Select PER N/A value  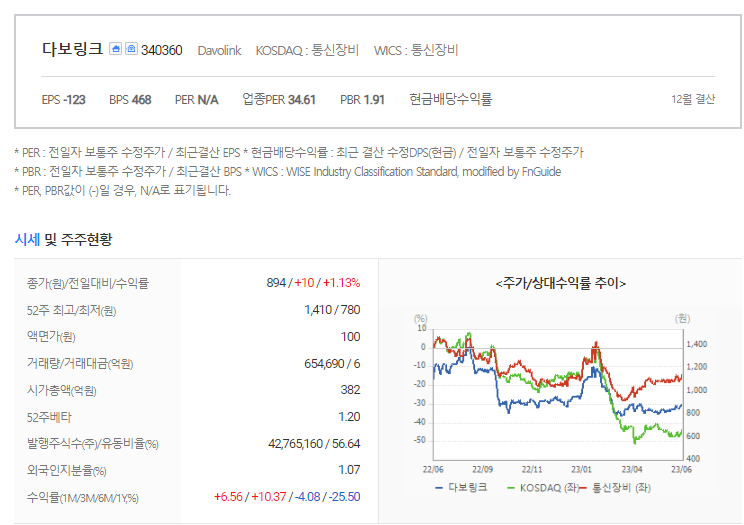click(x=196, y=100)
